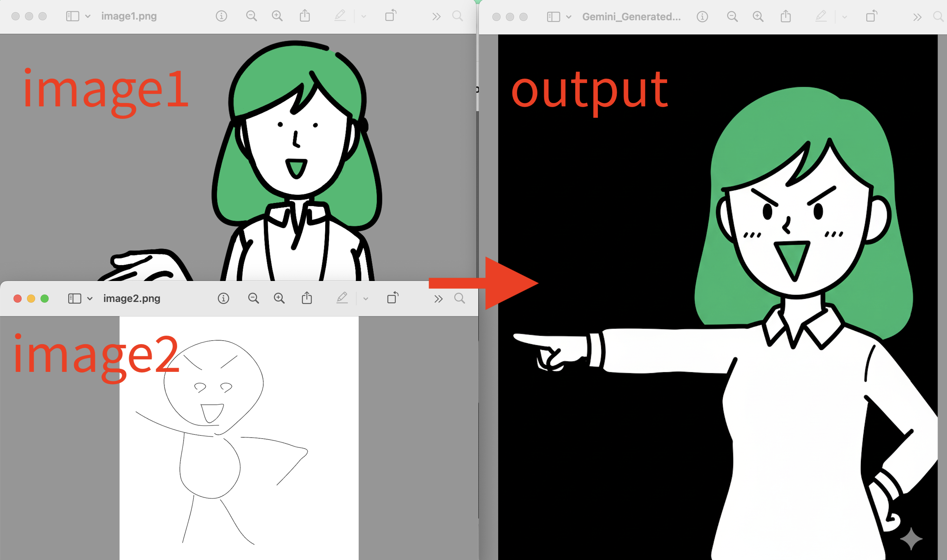
Task: Toggle markup toolbar in image2.png window
Action: pos(342,298)
